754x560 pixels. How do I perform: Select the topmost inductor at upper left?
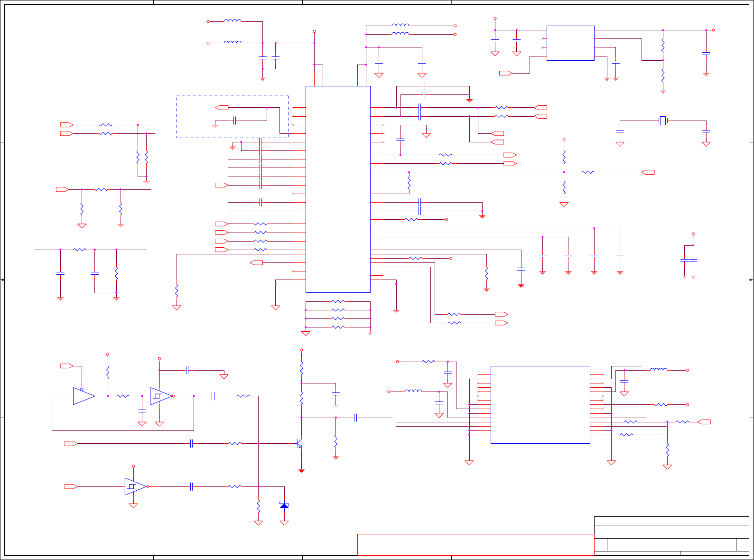click(233, 21)
